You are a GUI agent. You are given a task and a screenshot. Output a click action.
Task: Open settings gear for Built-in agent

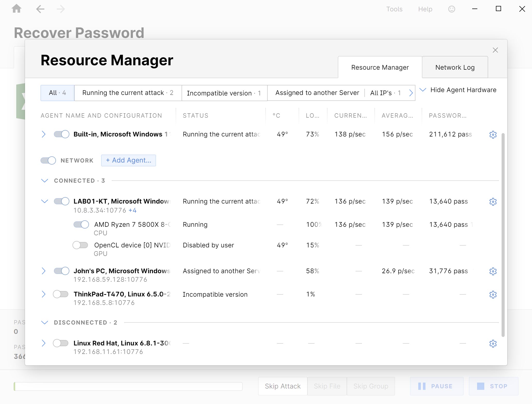click(x=493, y=134)
